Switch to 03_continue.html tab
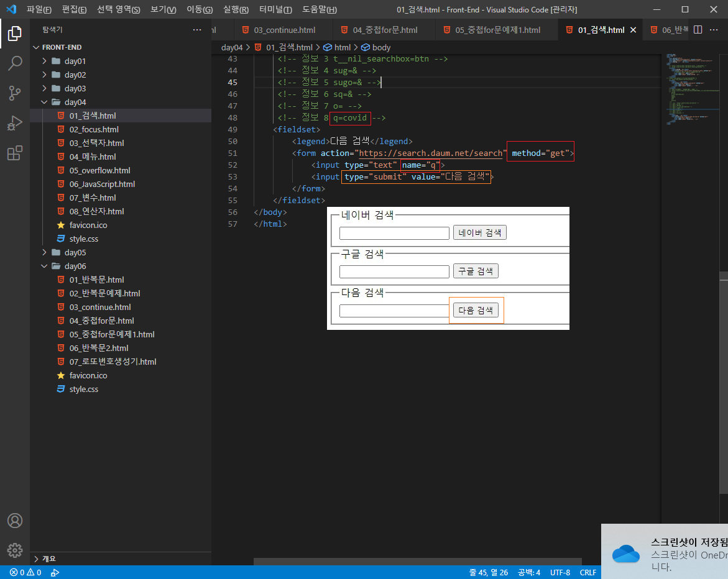This screenshot has height=579, width=728. coord(283,30)
